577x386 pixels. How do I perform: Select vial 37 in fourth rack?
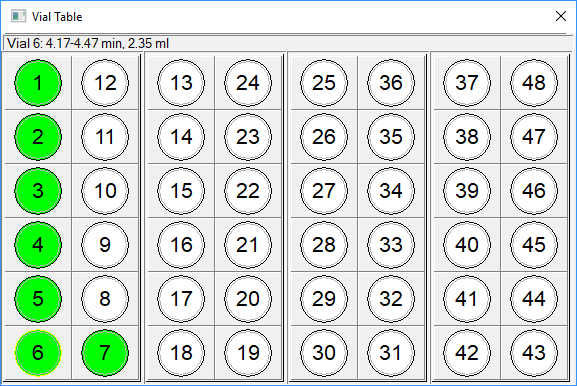pos(467,83)
